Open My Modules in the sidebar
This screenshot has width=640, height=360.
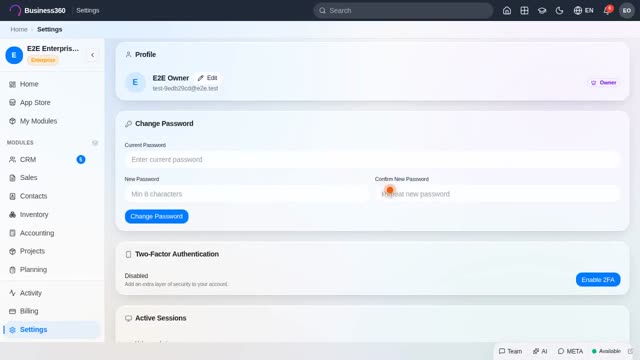[x=51, y=121]
